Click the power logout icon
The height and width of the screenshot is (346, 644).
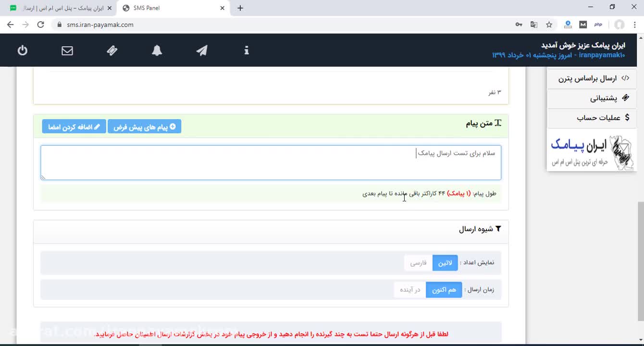[23, 50]
